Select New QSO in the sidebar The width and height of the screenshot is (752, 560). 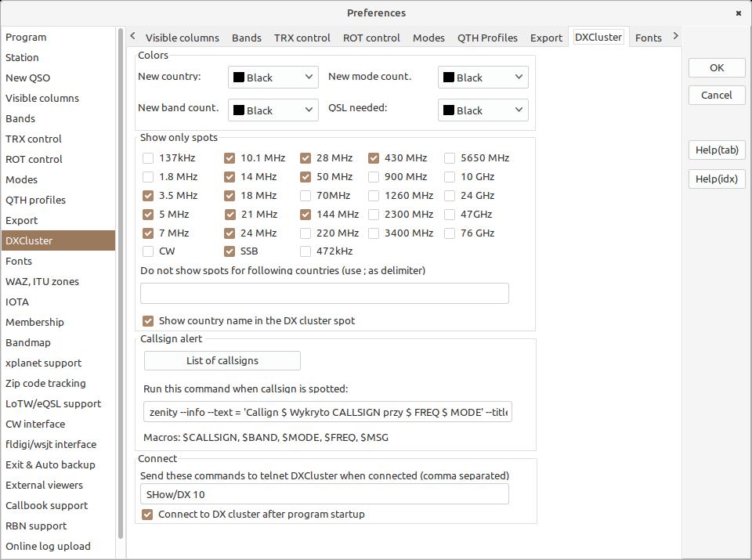59,78
